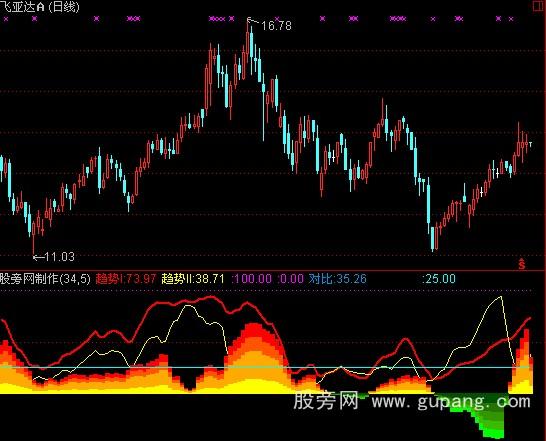
Task: Click the 趋势I:73.97 indicator value
Action: (x=126, y=279)
